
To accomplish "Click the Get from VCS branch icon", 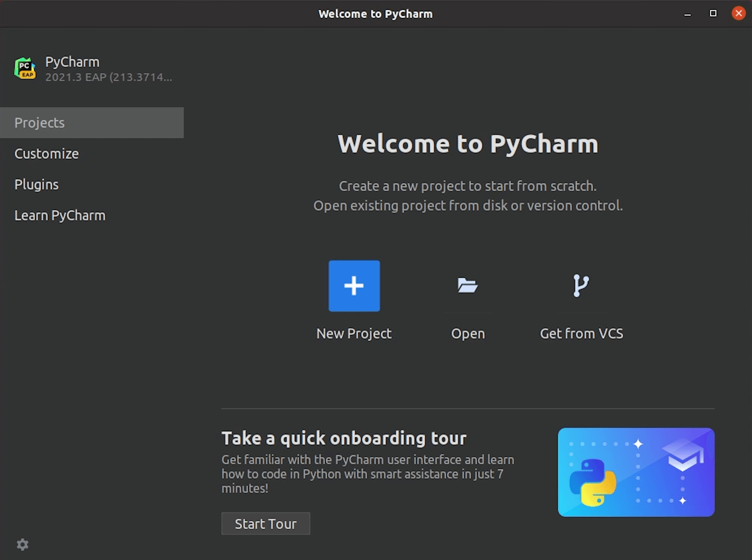I will click(x=581, y=285).
